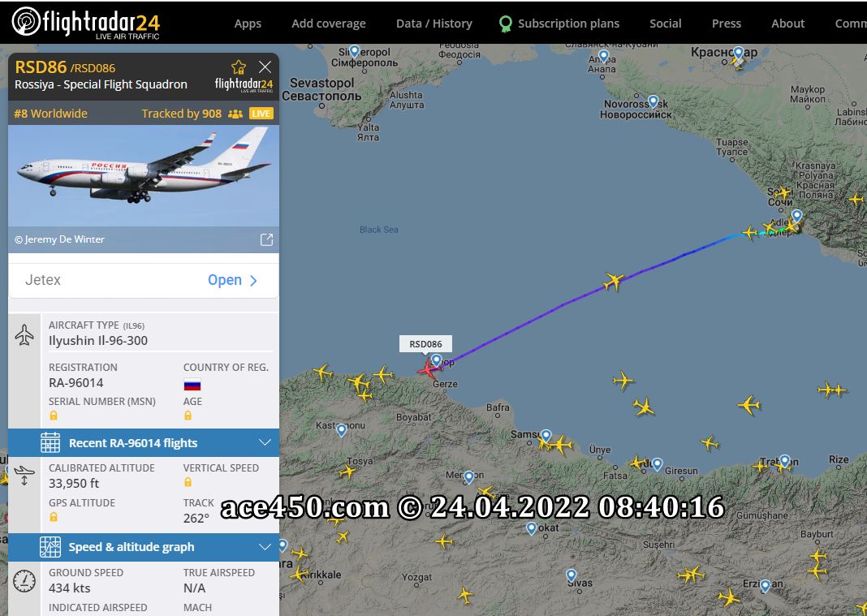Click the Samsun airport pin marker
This screenshot has height=616, width=867.
click(x=546, y=437)
